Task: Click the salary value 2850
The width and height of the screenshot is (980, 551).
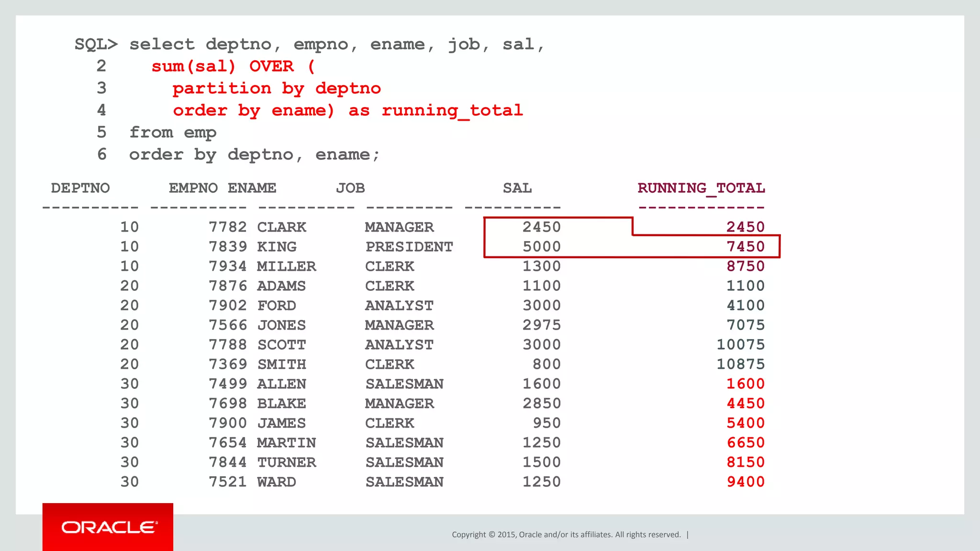Action: pyautogui.click(x=542, y=404)
